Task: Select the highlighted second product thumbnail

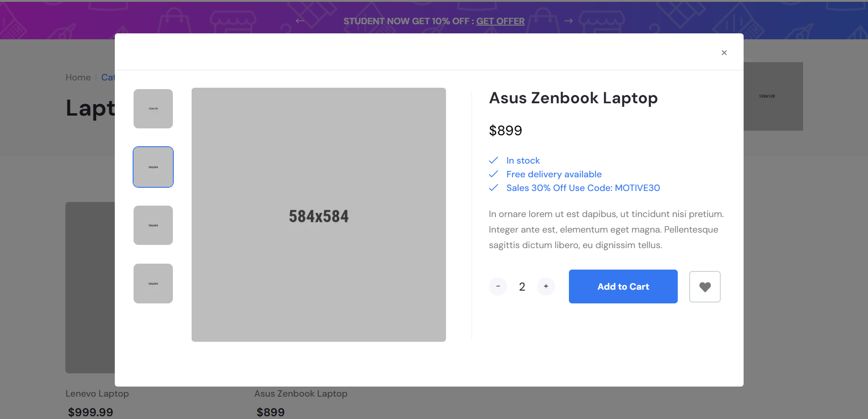Action: tap(153, 167)
